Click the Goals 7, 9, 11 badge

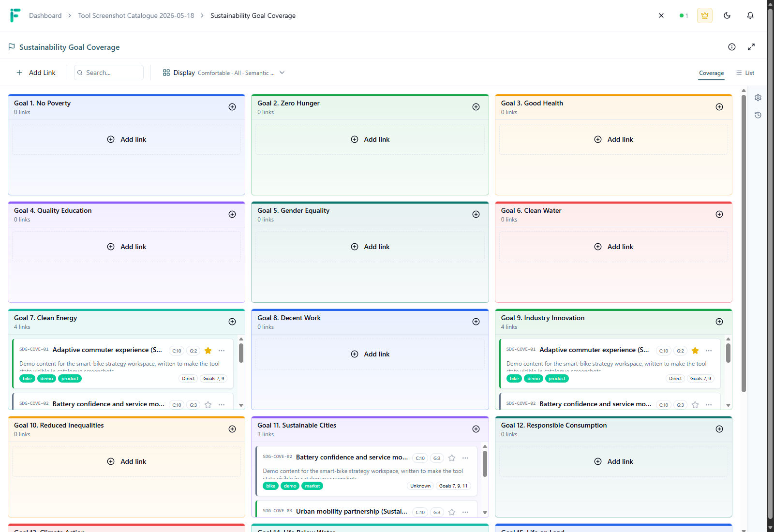pyautogui.click(x=453, y=486)
